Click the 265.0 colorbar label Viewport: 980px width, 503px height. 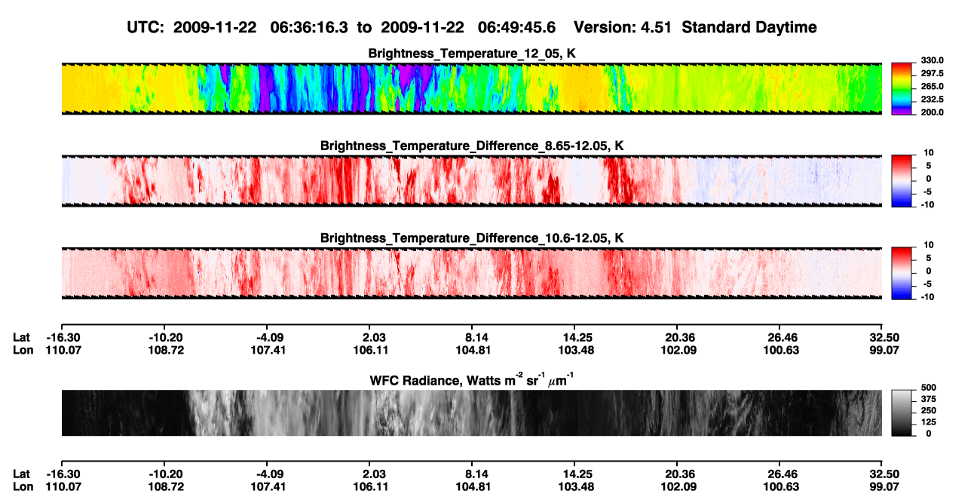point(932,87)
